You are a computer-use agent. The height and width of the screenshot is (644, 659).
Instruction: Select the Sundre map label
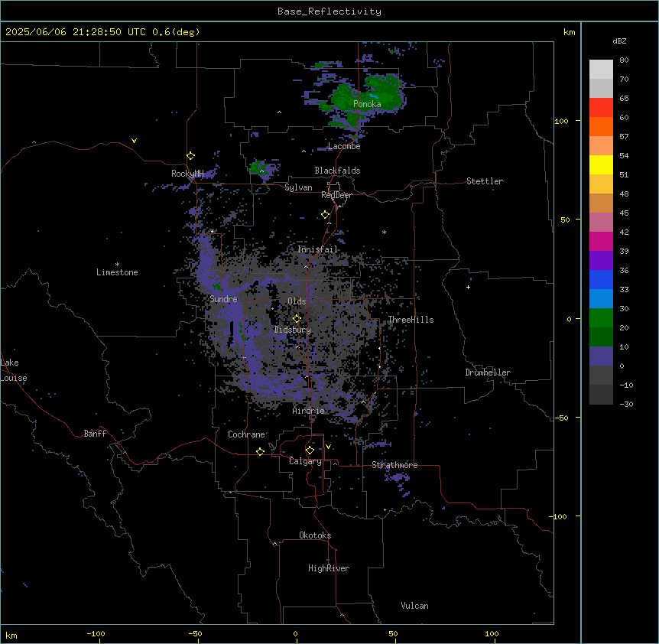click(x=223, y=299)
